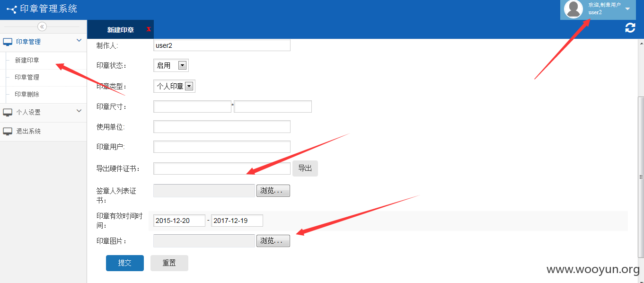Screen dimensions: 644x283
Task: Click the end date field 2017-12-19
Action: [237, 221]
